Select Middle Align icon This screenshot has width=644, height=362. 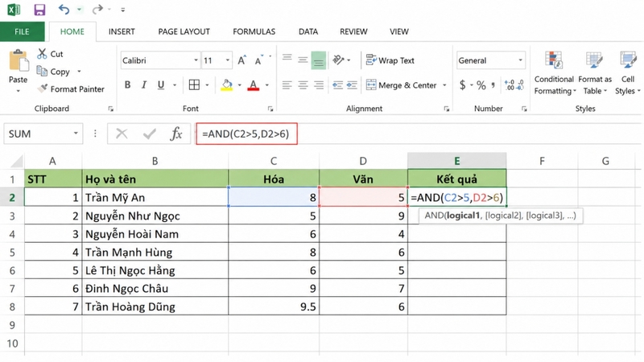[303, 60]
